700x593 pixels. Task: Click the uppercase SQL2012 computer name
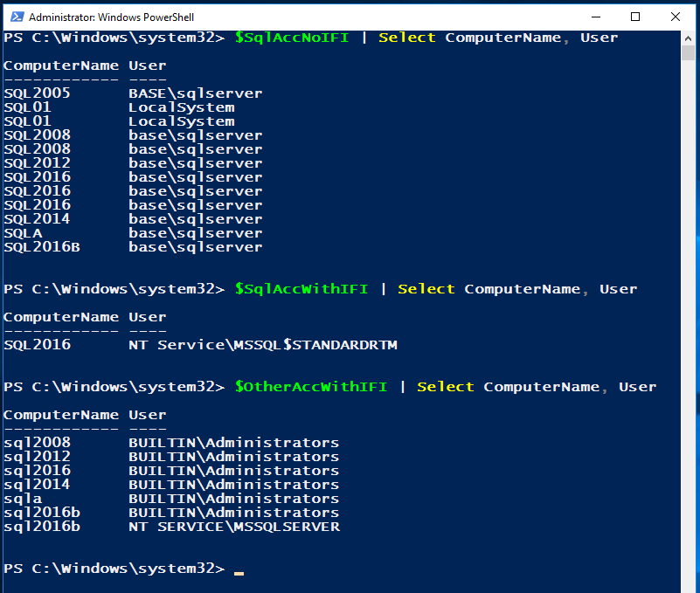[37, 162]
